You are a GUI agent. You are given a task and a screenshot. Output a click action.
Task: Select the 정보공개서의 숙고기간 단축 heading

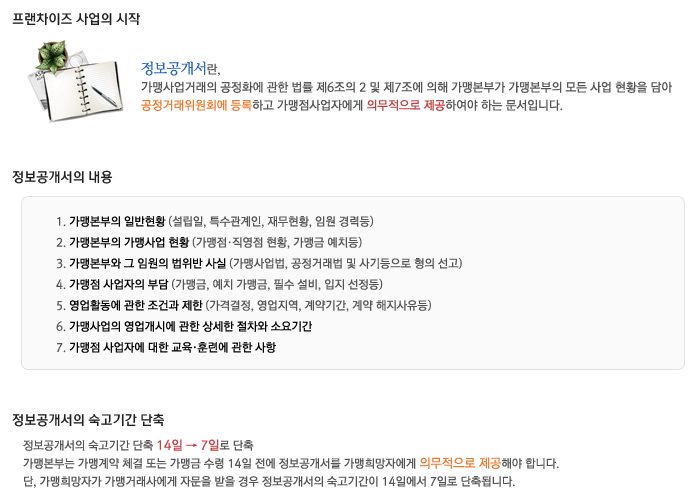(88, 419)
